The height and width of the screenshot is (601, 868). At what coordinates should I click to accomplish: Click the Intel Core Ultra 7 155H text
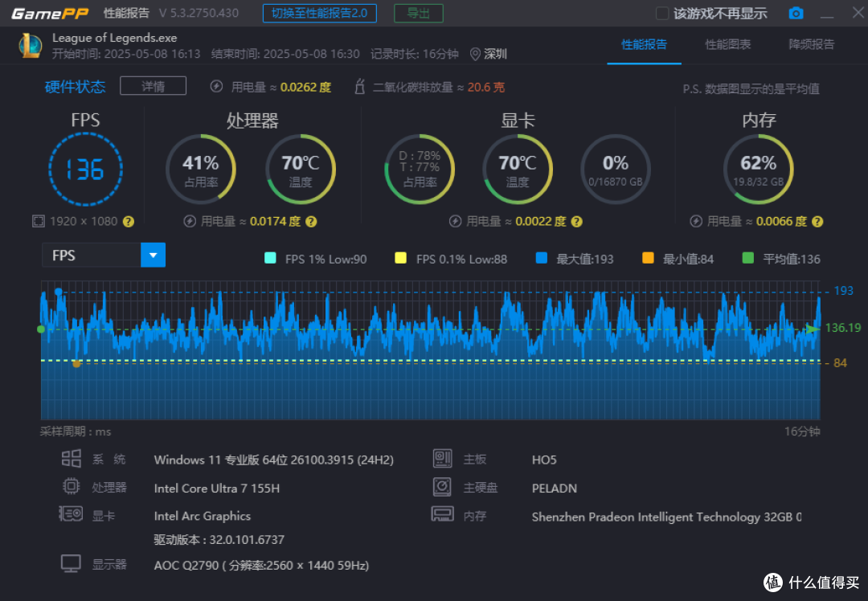coord(217,488)
